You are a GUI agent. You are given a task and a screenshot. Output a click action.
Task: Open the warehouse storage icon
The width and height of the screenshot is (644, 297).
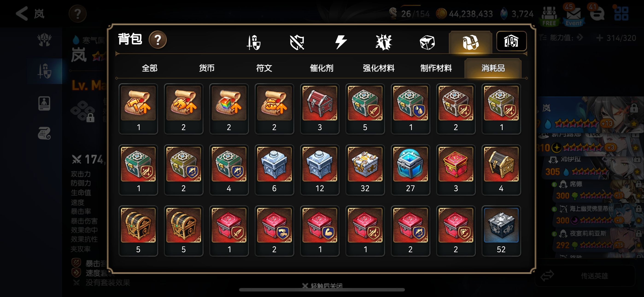[x=511, y=41]
